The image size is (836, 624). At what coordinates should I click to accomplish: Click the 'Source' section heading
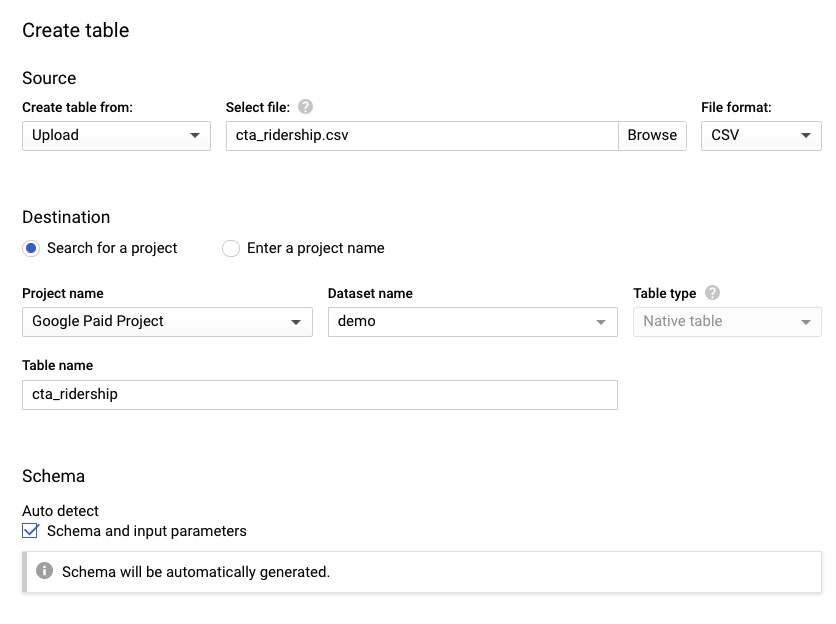tap(49, 78)
